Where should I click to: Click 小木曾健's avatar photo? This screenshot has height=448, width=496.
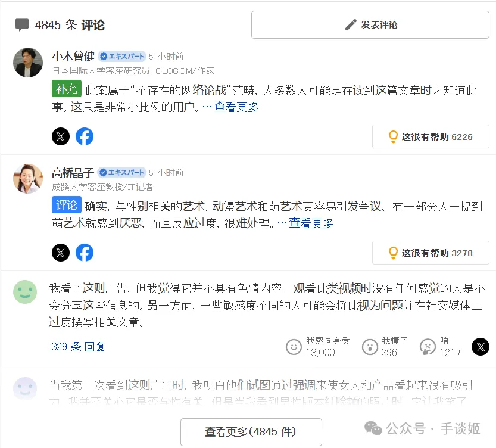(x=28, y=63)
